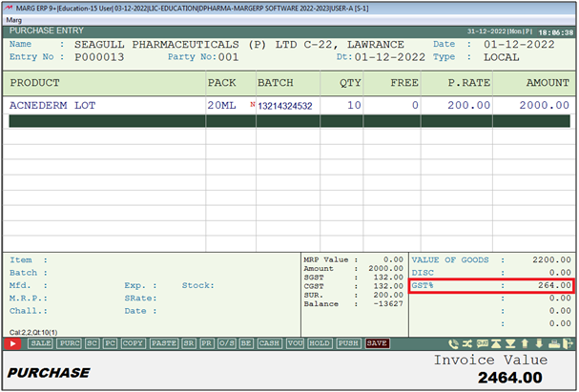Click batch number 13214324532
The image size is (579, 392).
click(x=285, y=106)
